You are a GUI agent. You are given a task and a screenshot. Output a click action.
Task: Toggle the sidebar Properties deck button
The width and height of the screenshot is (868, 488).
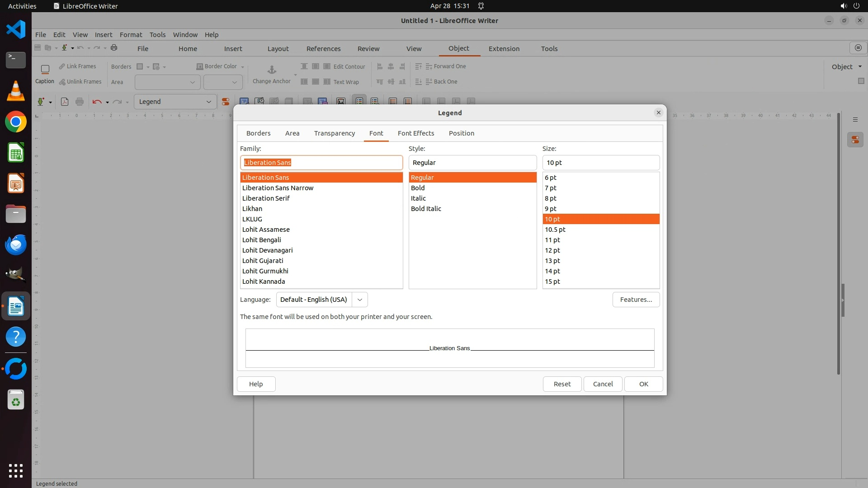(x=855, y=140)
